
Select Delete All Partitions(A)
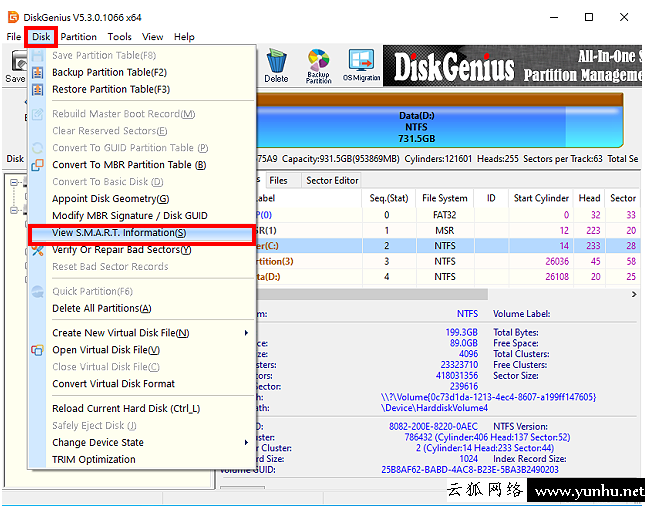click(102, 308)
